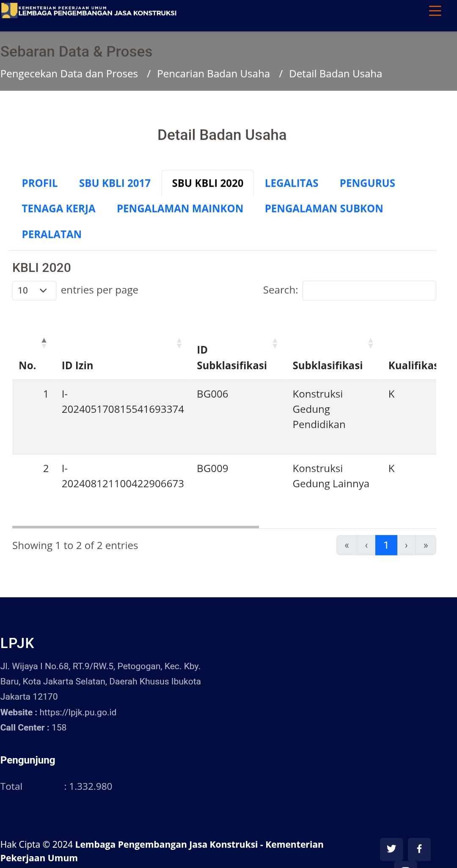The height and width of the screenshot is (868, 457).
Task: Go to the first page button
Action: [347, 545]
